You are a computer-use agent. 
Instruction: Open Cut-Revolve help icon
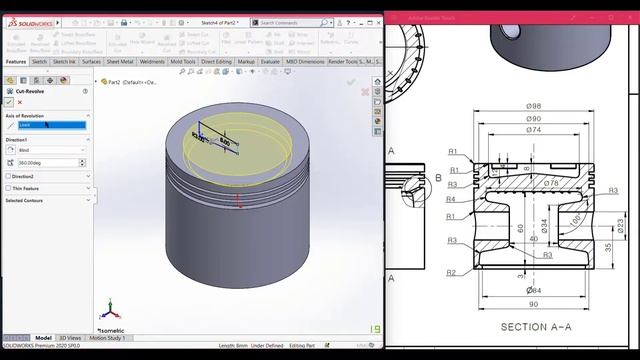pyautogui.click(x=85, y=91)
